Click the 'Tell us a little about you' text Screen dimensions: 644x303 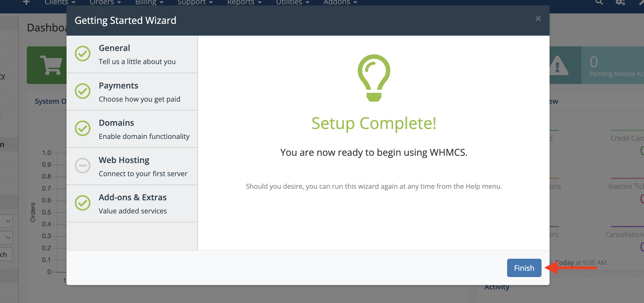[x=137, y=62]
